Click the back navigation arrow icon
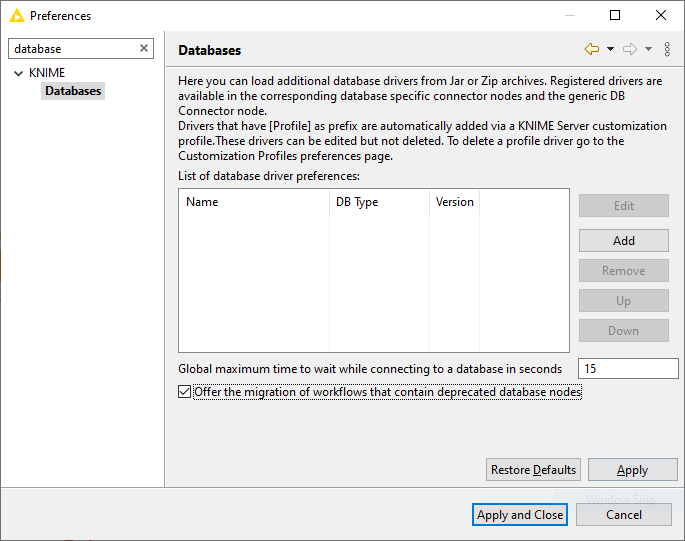This screenshot has width=685, height=541. [x=592, y=49]
